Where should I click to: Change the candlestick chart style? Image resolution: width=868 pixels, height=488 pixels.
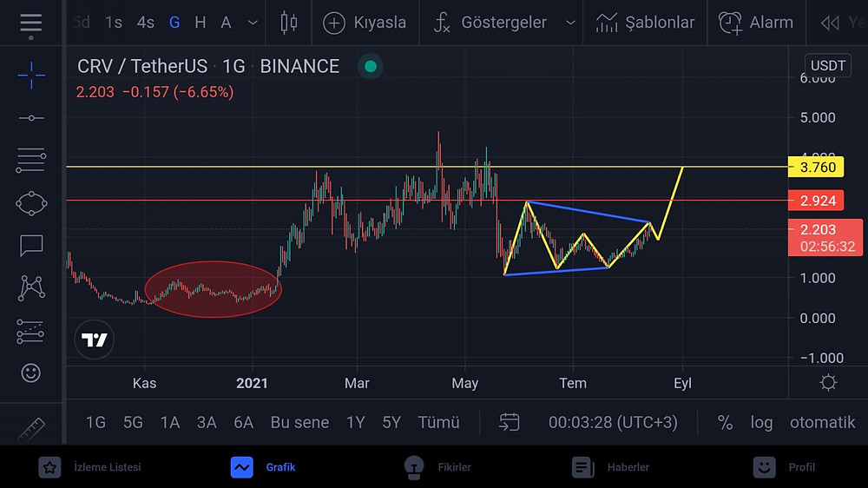(x=288, y=23)
